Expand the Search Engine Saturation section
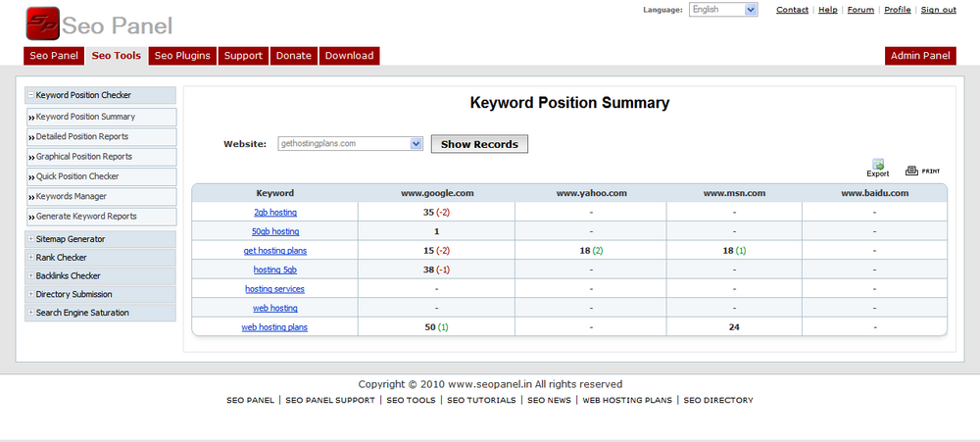This screenshot has height=442, width=980. tap(30, 313)
